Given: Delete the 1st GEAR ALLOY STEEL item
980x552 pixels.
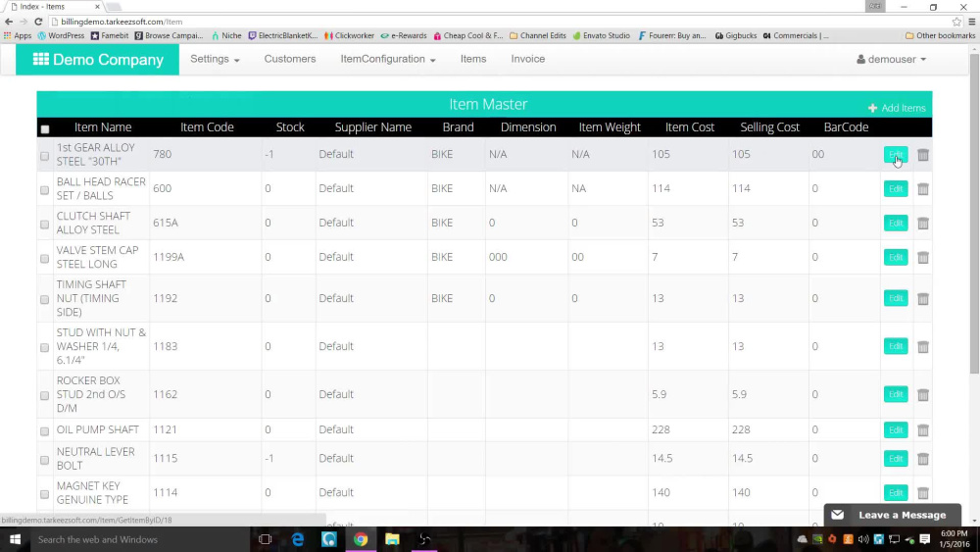Looking at the screenshot, I should [x=922, y=154].
